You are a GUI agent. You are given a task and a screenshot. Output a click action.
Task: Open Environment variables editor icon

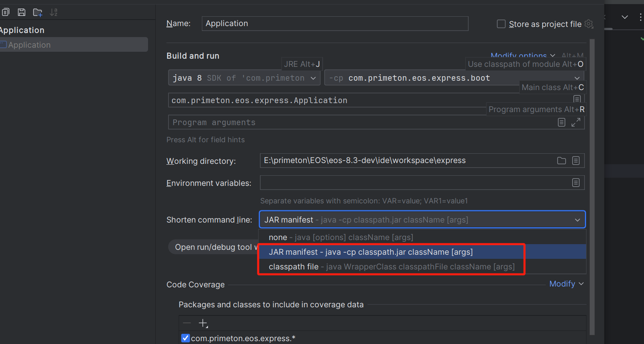(x=576, y=183)
